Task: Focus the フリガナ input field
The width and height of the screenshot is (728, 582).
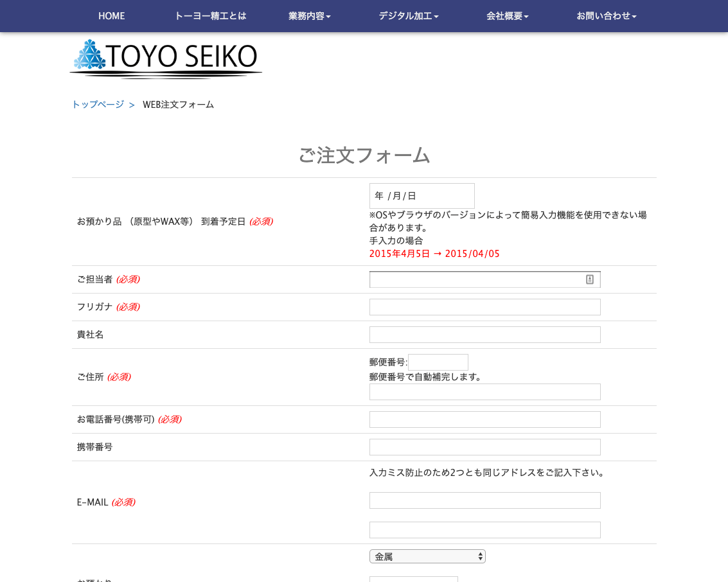Action: (x=484, y=307)
